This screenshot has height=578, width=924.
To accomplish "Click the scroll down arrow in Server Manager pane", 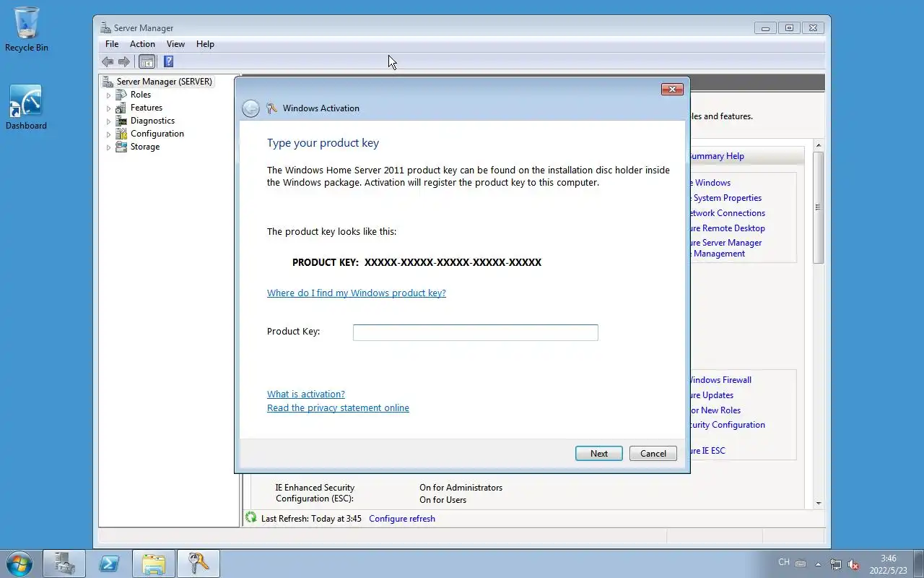I will pos(818,503).
